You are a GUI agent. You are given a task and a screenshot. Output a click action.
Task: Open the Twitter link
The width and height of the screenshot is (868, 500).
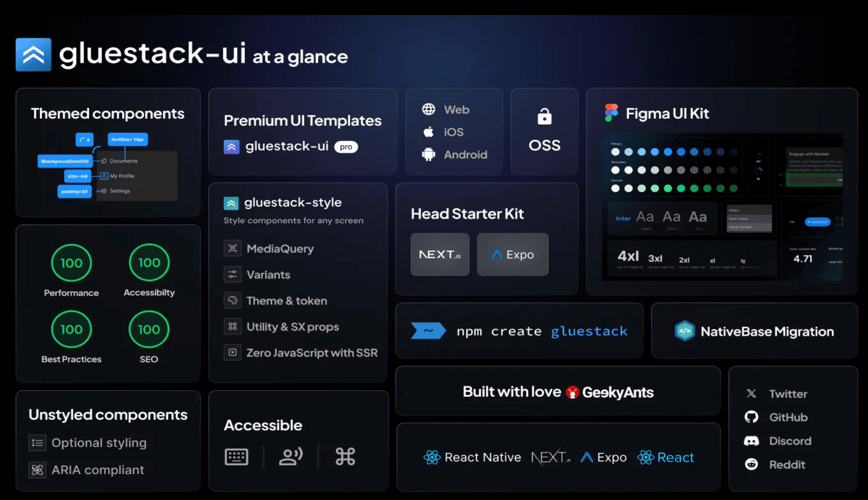tap(788, 394)
